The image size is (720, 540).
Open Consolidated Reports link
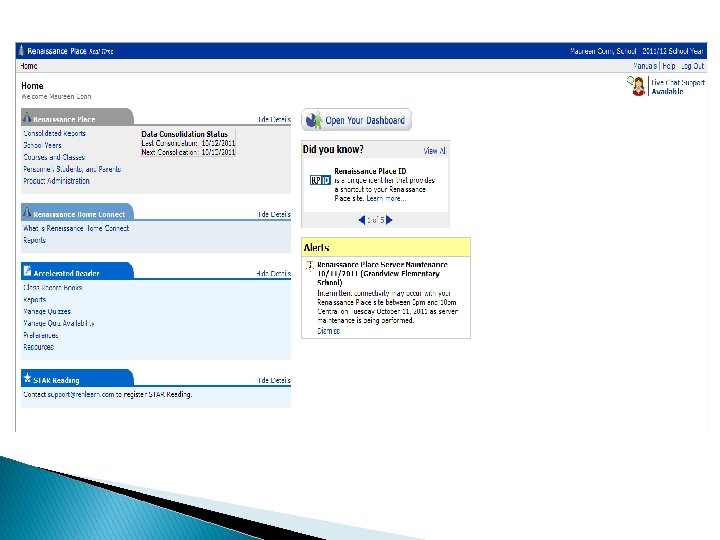tap(54, 133)
